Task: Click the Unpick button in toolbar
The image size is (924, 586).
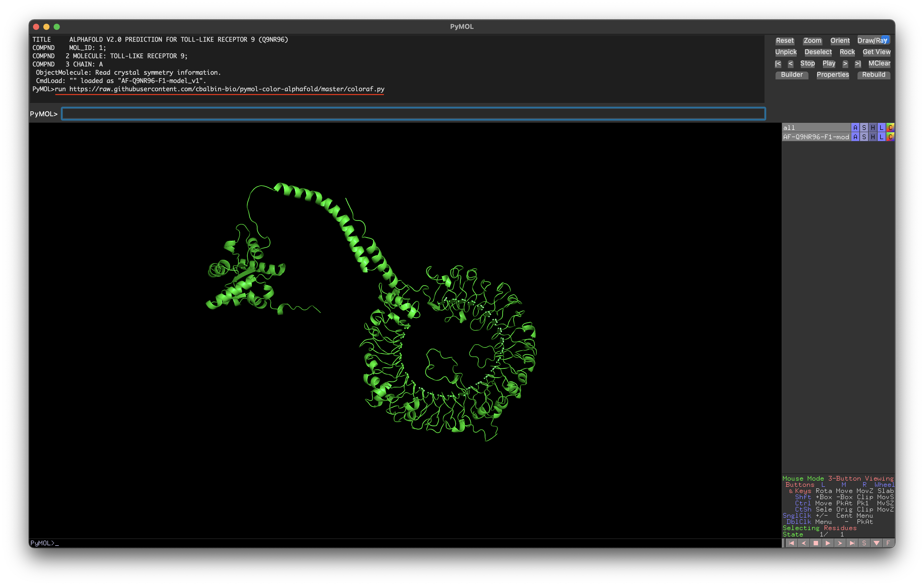Action: [x=786, y=52]
